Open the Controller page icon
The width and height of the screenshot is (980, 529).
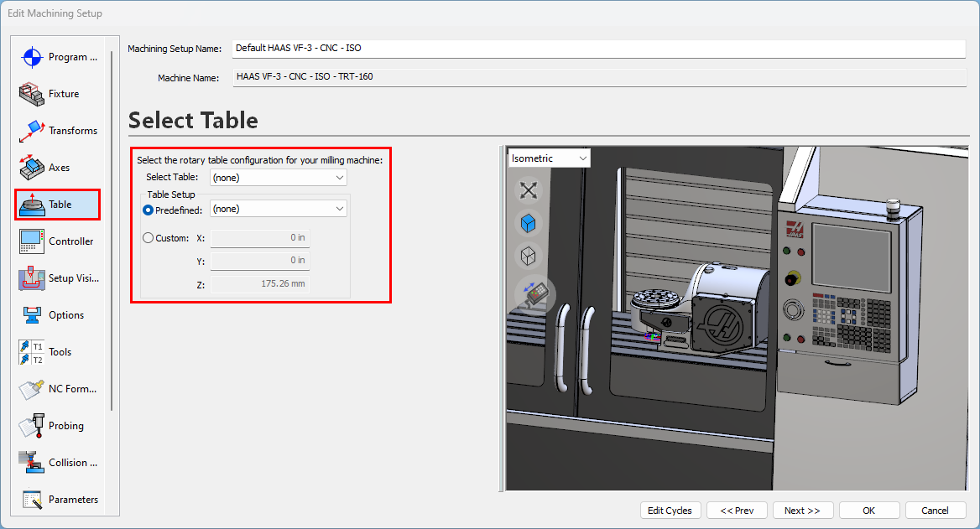tap(31, 241)
